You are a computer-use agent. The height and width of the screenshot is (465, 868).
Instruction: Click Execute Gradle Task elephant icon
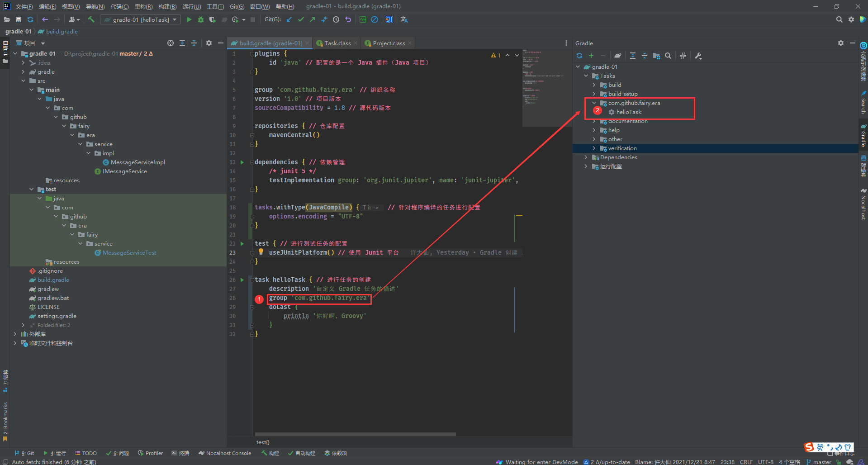pyautogui.click(x=617, y=56)
